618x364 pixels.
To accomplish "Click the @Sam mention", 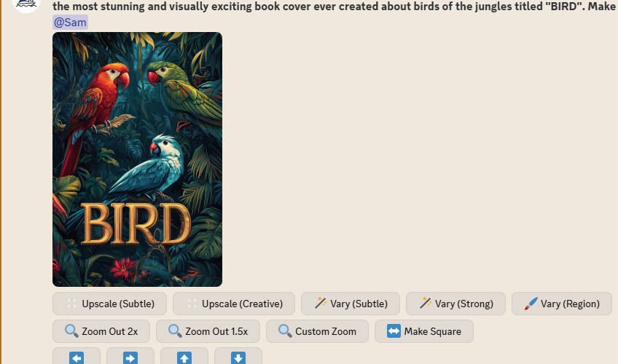I will click(70, 23).
